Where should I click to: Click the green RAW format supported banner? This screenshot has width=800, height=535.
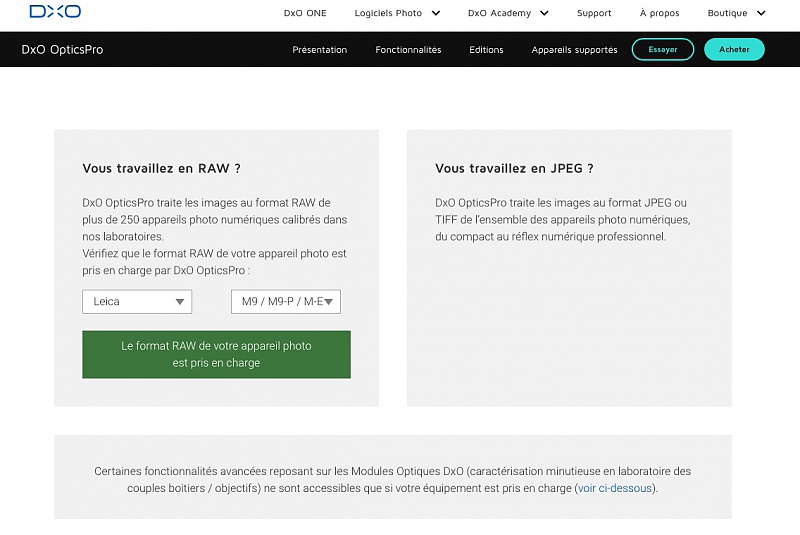click(x=216, y=355)
